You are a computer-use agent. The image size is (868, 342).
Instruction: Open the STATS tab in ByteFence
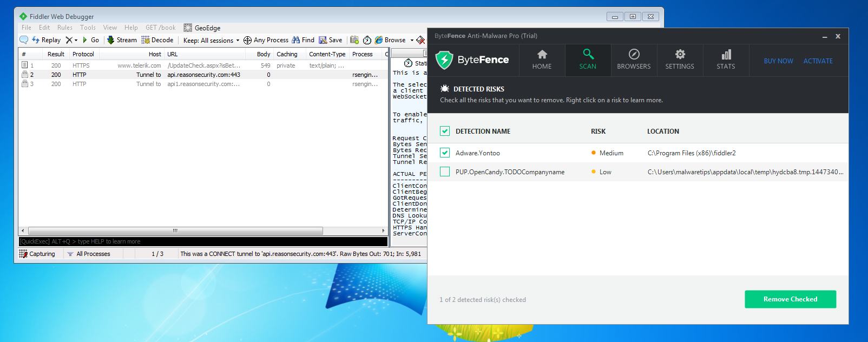coord(726,60)
